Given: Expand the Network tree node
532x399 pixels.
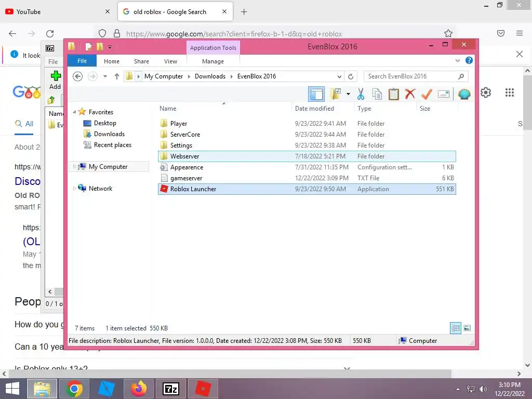Looking at the screenshot, I should (x=74, y=188).
